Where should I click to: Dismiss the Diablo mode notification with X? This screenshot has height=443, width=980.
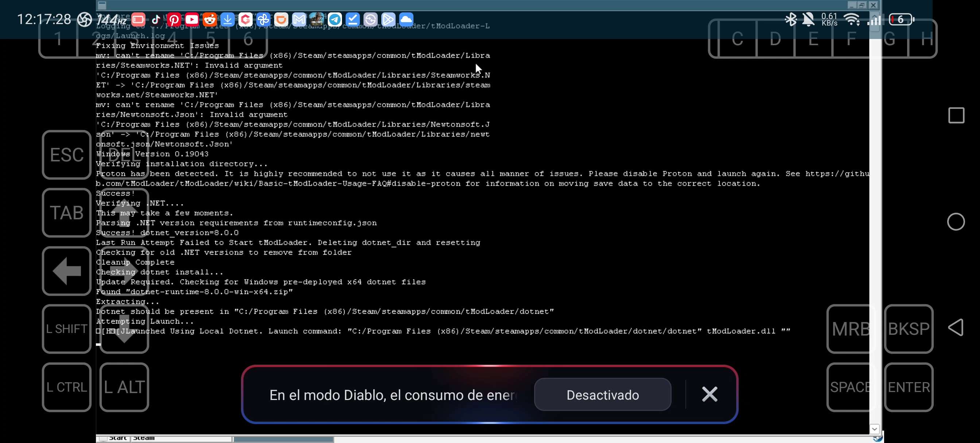pos(709,394)
